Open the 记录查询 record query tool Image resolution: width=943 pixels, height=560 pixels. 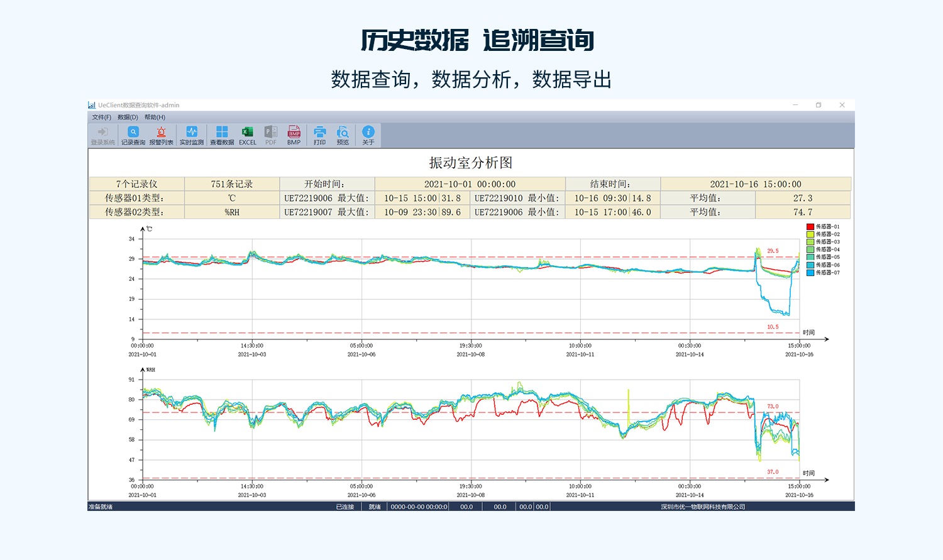133,134
